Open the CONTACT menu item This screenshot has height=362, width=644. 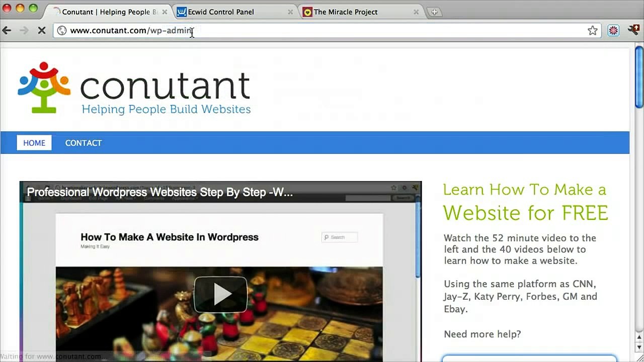[84, 143]
